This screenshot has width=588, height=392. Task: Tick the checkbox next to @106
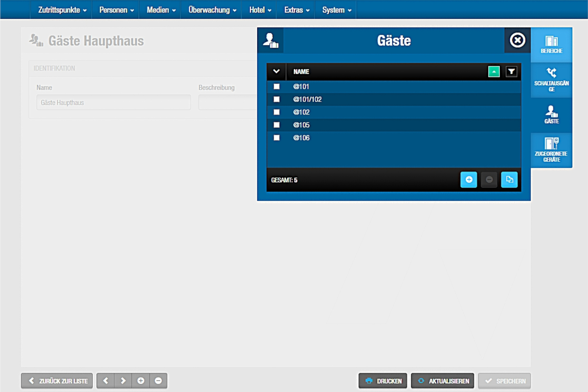pyautogui.click(x=277, y=138)
